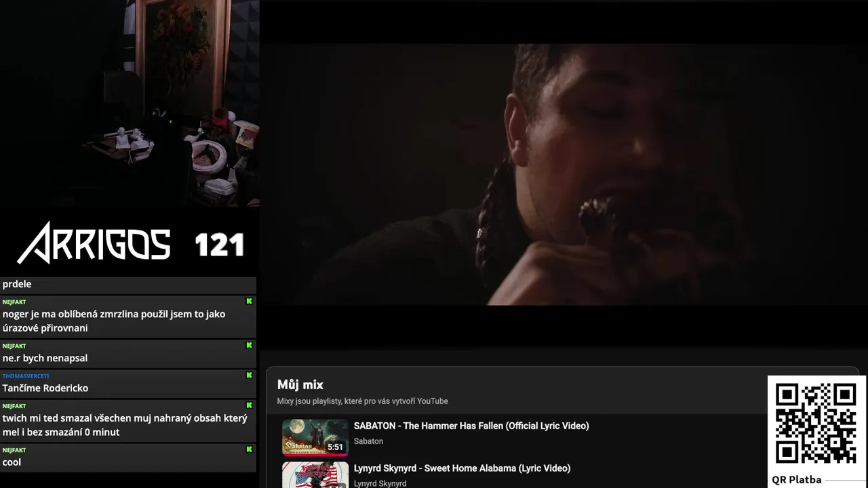This screenshot has width=868, height=488.
Task: Click the green Kick badge beside the "twich mi ted smazal" message
Action: (x=249, y=405)
